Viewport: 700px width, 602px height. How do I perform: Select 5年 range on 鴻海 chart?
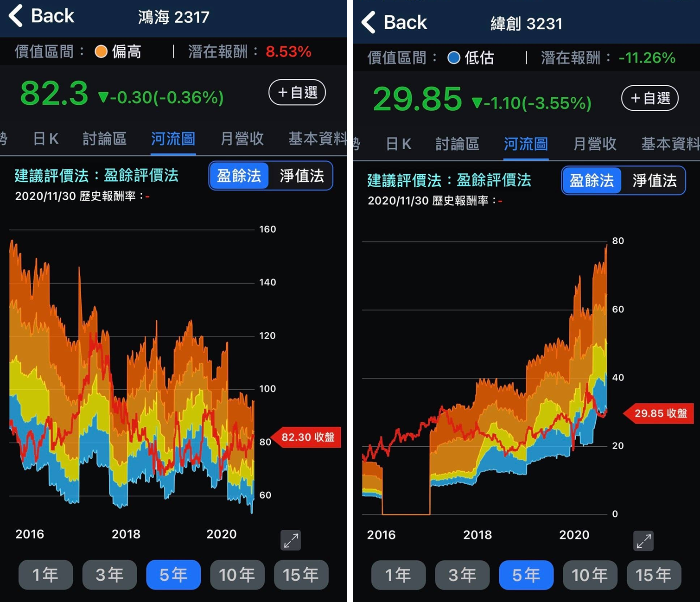pos(173,575)
